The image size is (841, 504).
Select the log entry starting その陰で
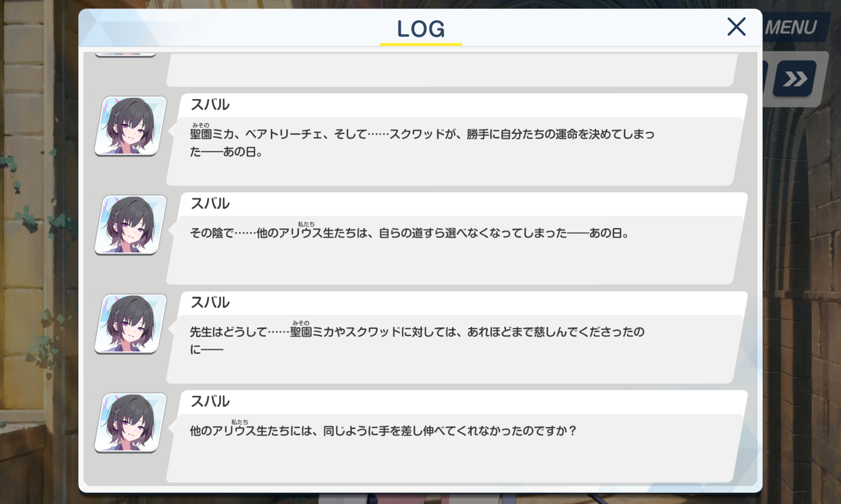(457, 238)
